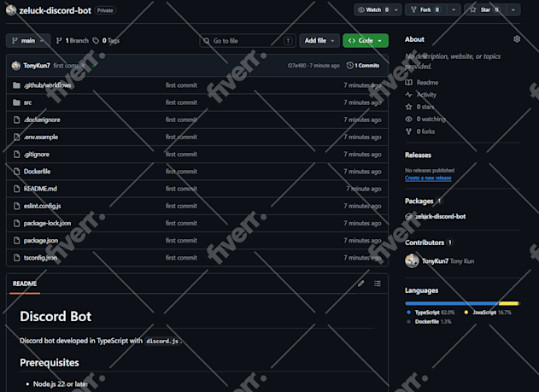Open the .github/workflows folder name
Screen dimensions: 539x392
48,85
